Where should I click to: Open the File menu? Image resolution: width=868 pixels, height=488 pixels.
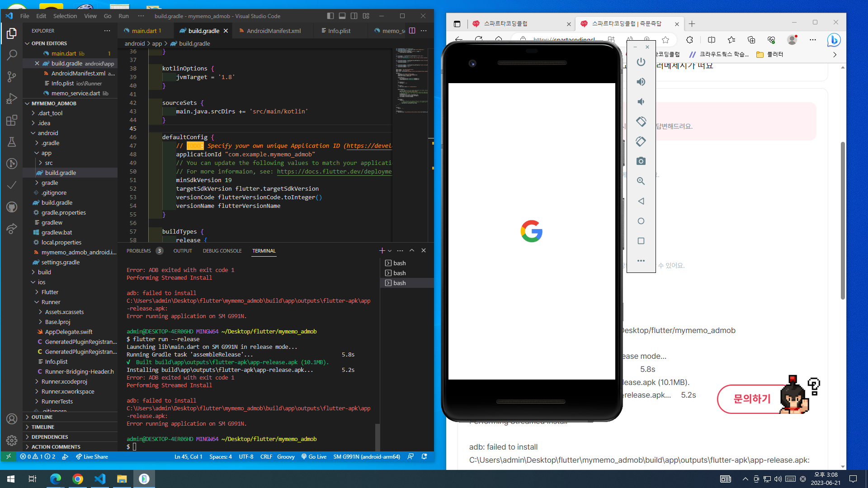coord(25,16)
